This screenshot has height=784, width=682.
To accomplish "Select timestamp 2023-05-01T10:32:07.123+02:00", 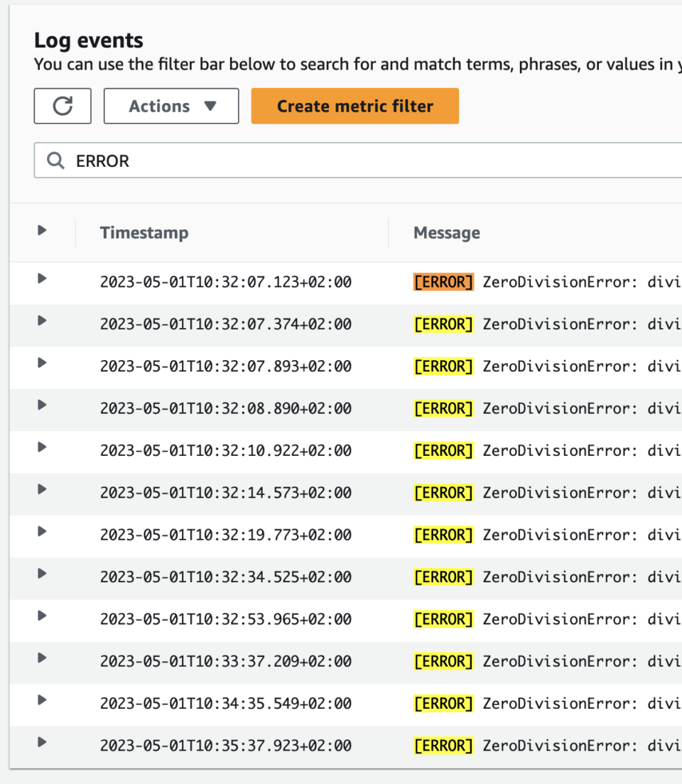I will [226, 282].
